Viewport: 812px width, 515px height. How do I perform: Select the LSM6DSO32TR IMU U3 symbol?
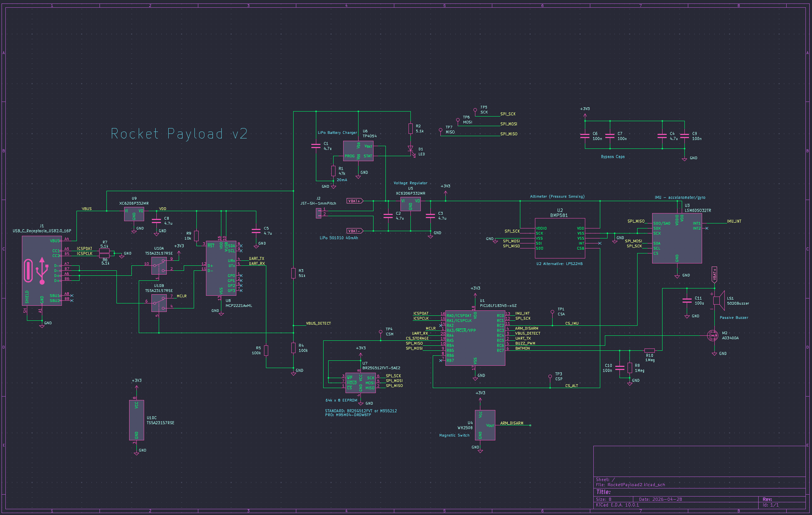(677, 238)
